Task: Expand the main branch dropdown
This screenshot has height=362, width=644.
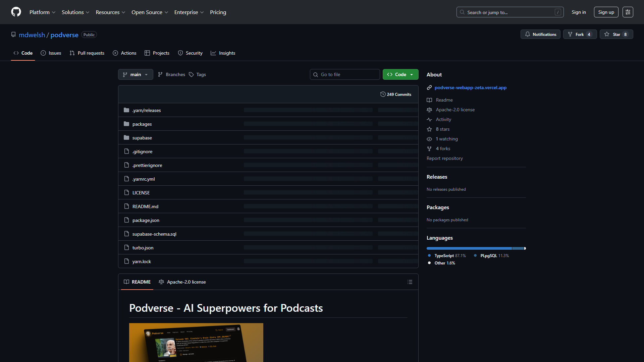Action: 136,74
